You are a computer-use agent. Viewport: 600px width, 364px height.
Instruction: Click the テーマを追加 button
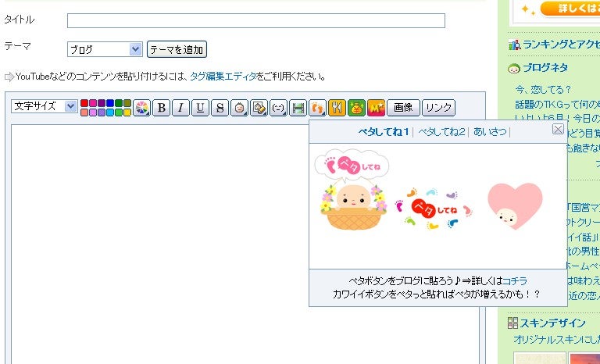coord(177,49)
